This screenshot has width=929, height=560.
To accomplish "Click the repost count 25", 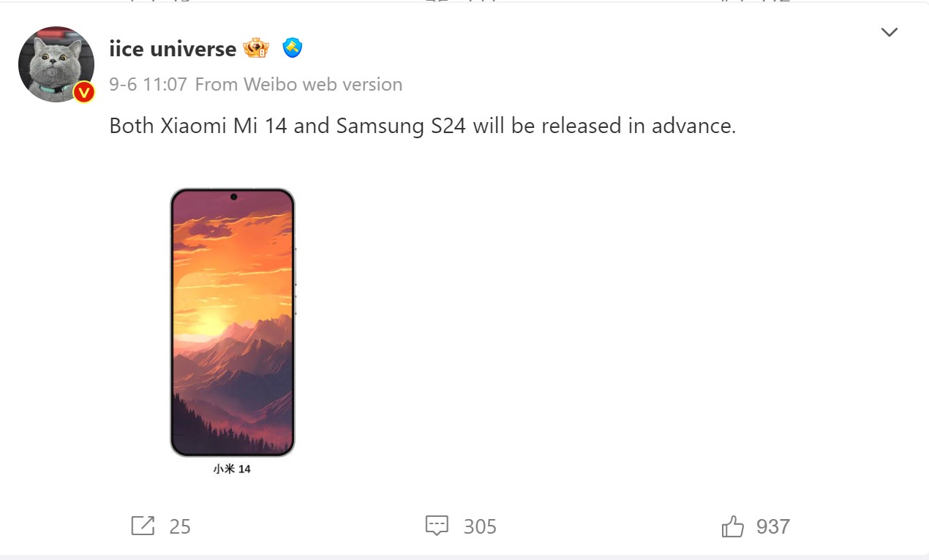I will pos(180,526).
